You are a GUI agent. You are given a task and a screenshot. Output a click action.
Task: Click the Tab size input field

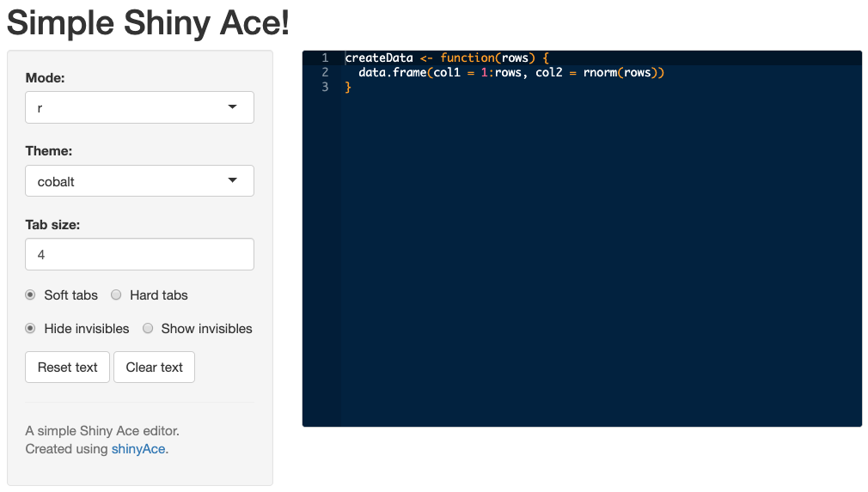[139, 254]
